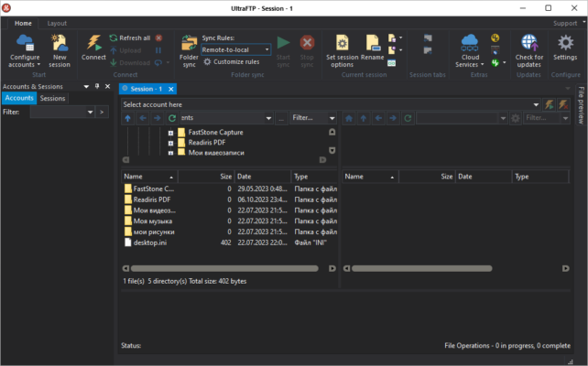This screenshot has width=588, height=366.
Task: Select the Моя музыка folder row
Action: 229,221
